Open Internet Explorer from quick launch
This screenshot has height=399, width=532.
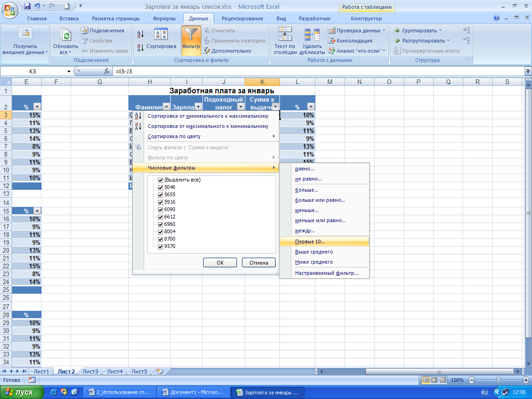[x=53, y=392]
